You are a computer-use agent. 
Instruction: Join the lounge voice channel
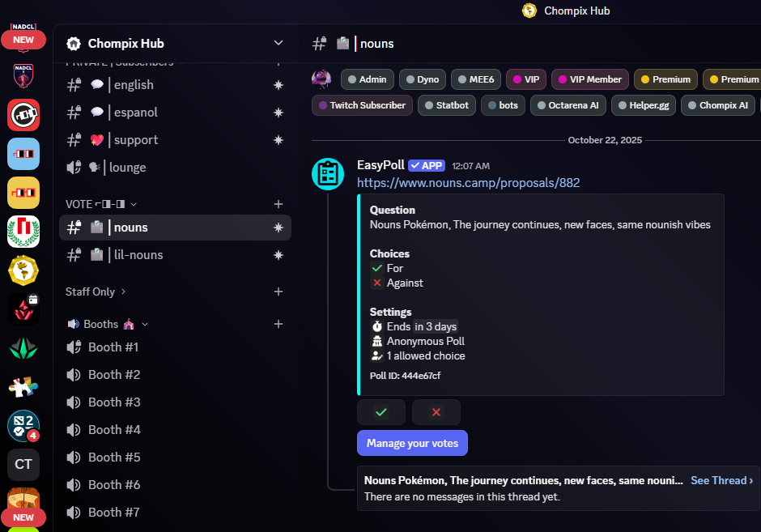[x=175, y=168]
